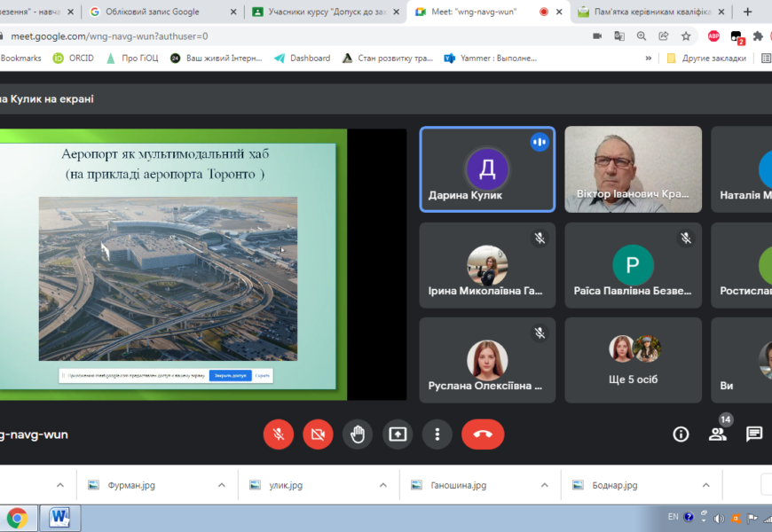Open more options three-dot menu
The image size is (772, 532).
pyautogui.click(x=437, y=434)
